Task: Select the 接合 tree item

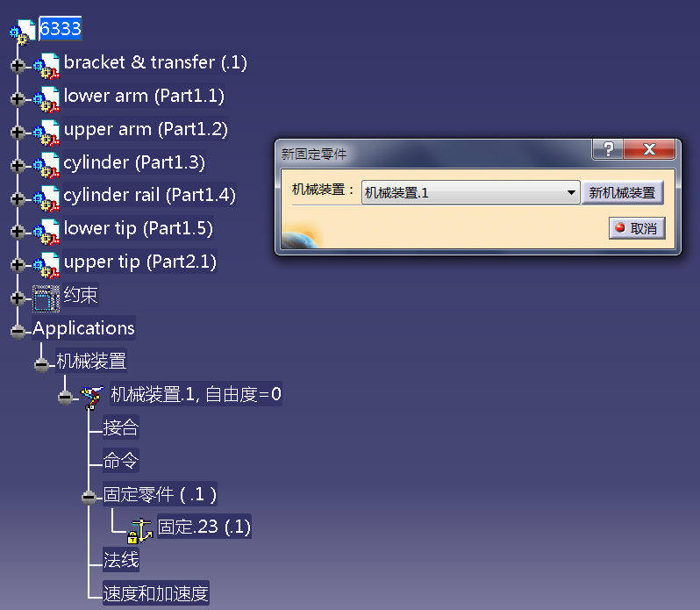Action: 120,427
